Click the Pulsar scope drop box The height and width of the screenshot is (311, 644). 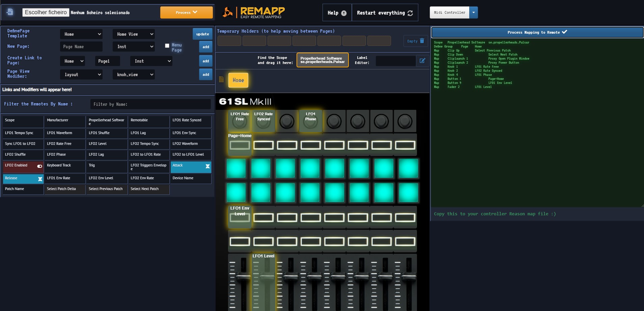(323, 60)
